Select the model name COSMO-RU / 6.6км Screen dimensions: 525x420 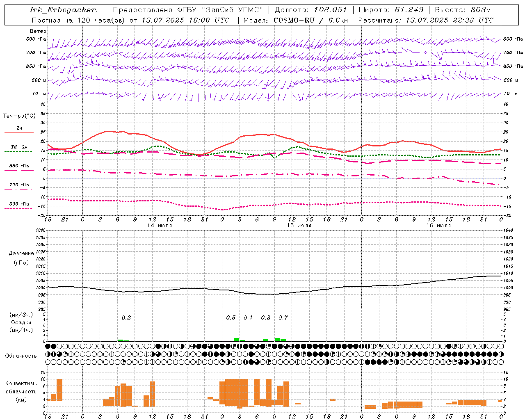coord(310,20)
